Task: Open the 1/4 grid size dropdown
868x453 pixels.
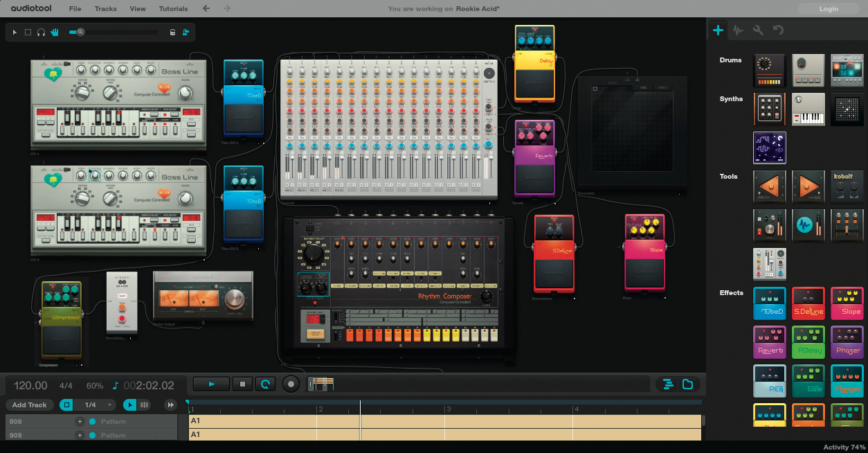Action: [96, 405]
